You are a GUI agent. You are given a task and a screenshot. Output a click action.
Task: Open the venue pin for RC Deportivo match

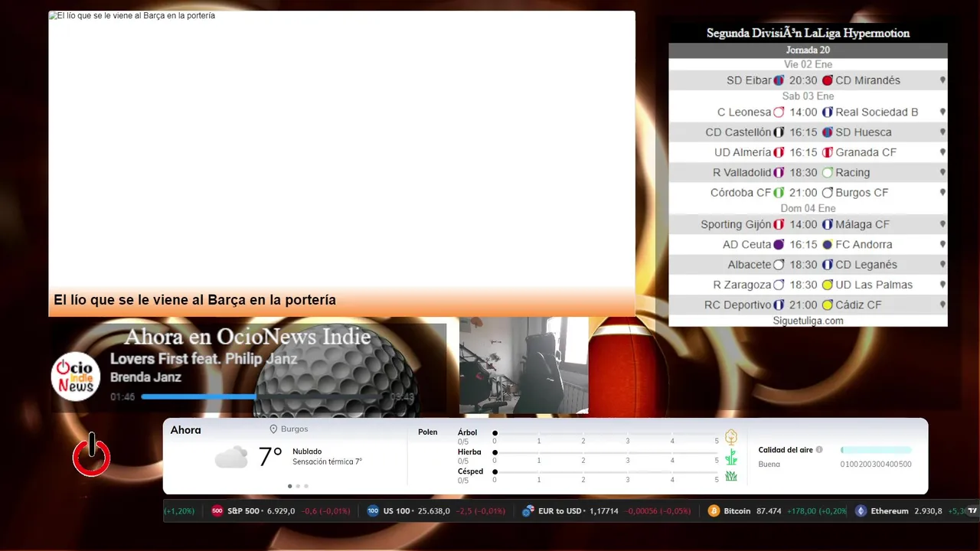coord(942,305)
